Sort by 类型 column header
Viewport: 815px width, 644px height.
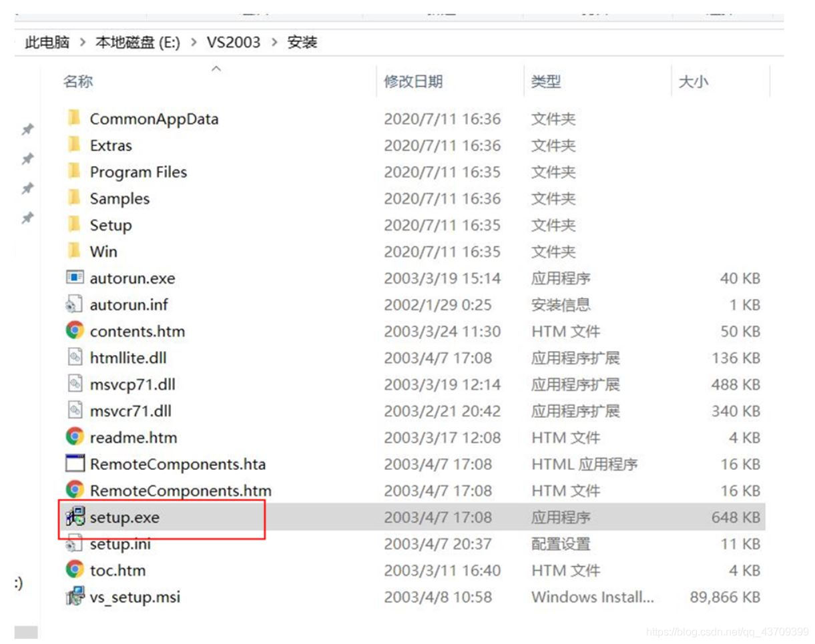546,81
